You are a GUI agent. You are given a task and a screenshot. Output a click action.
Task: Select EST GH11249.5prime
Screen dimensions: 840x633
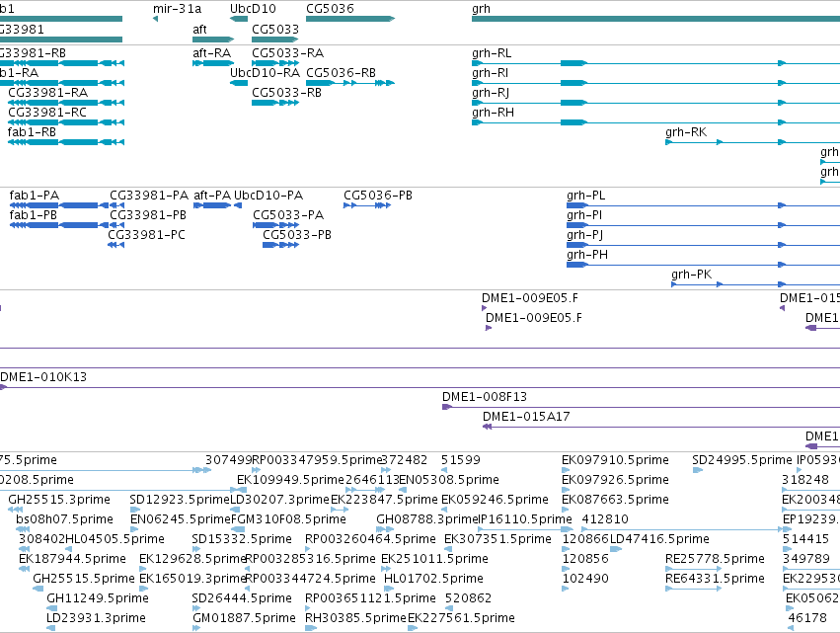98,599
